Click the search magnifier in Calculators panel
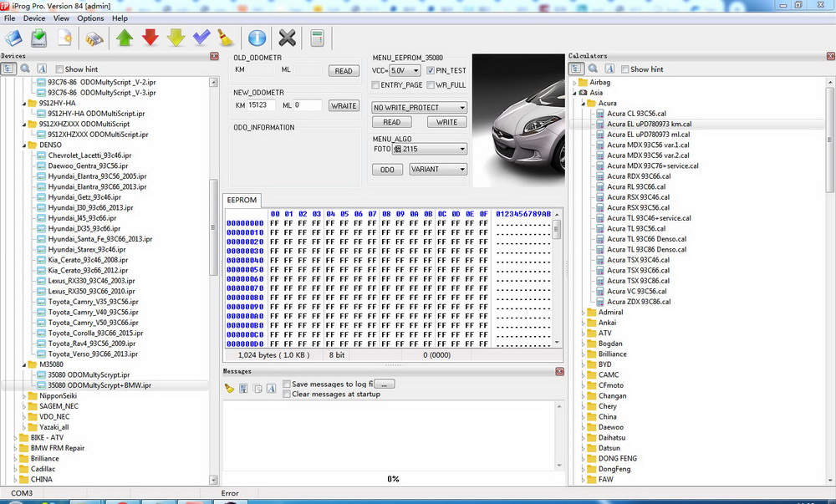Image resolution: width=836 pixels, height=504 pixels. tap(593, 69)
